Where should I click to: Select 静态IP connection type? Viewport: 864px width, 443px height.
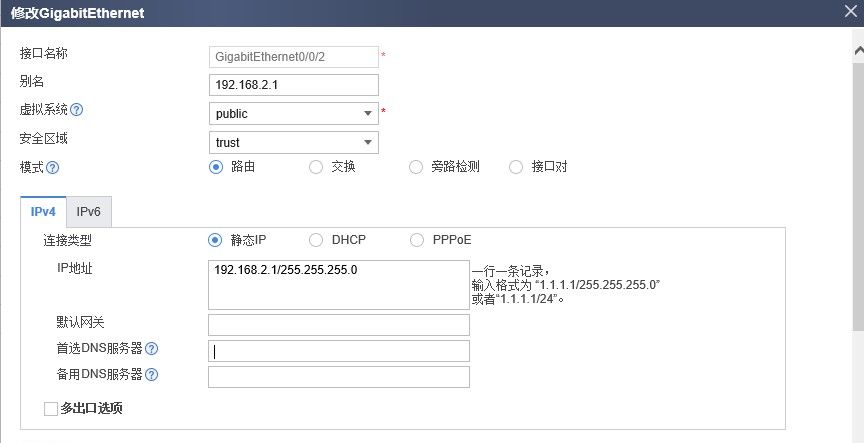tap(215, 240)
